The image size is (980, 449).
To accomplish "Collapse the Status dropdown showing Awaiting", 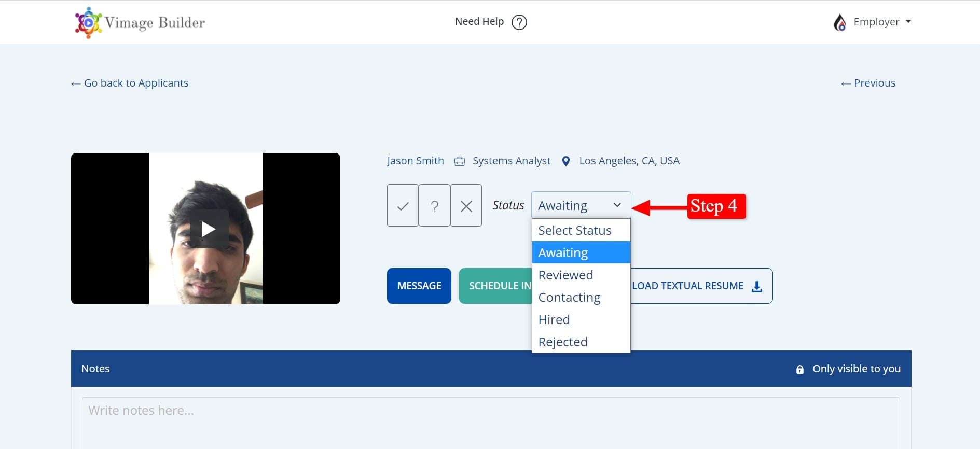I will (581, 205).
